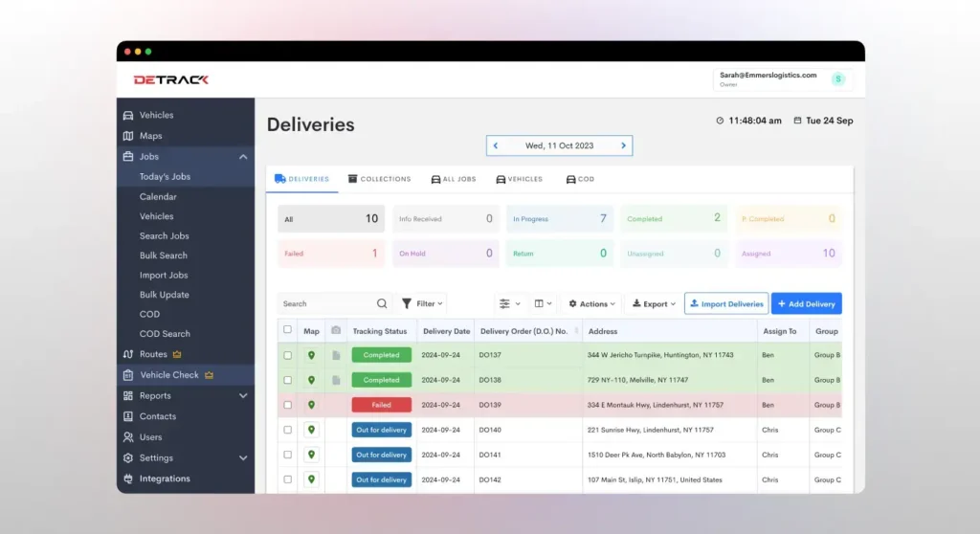Switch to the Vehicles tab
Viewport: 980px width, 534px height.
pyautogui.click(x=520, y=180)
